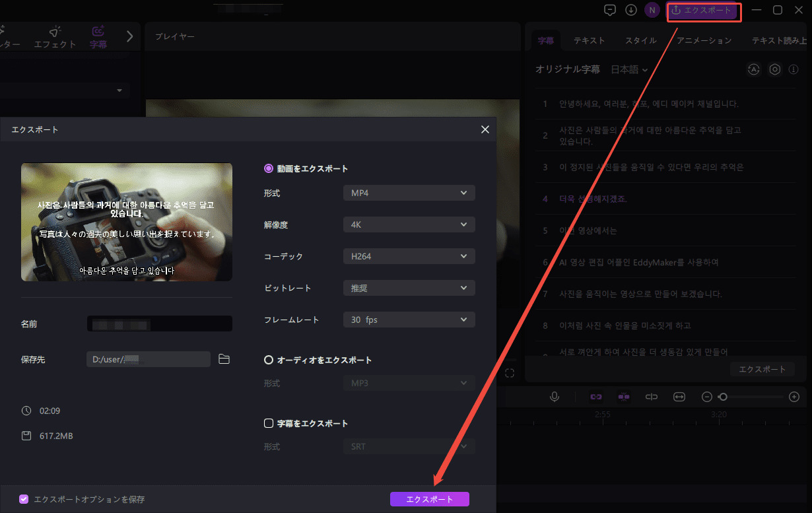The image size is (812, 513).
Task: Click the 名前 input field
Action: coord(158,324)
